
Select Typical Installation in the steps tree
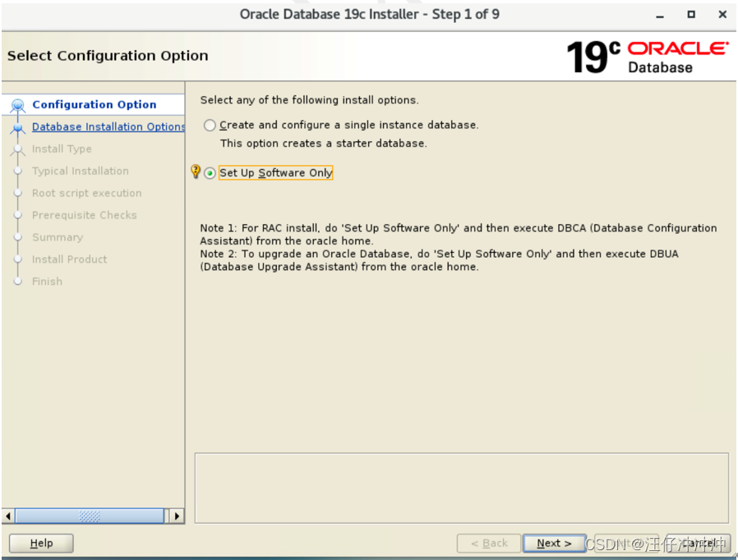(80, 171)
